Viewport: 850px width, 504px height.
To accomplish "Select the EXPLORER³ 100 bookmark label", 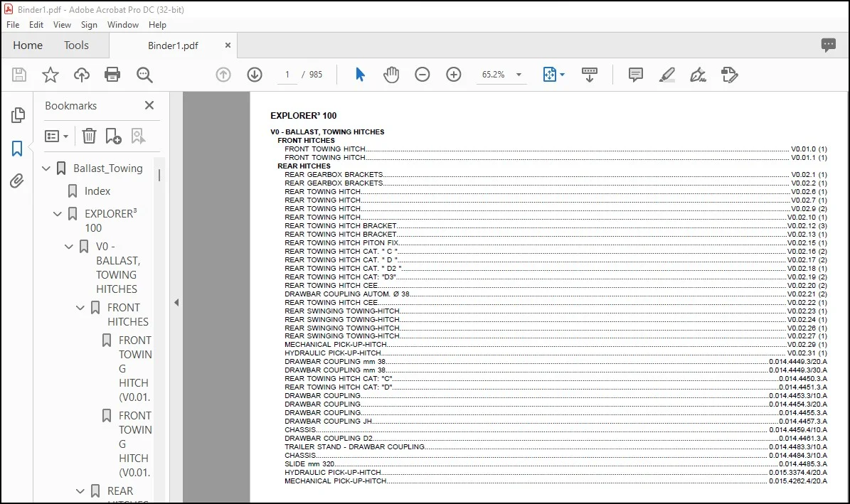I will tap(110, 220).
